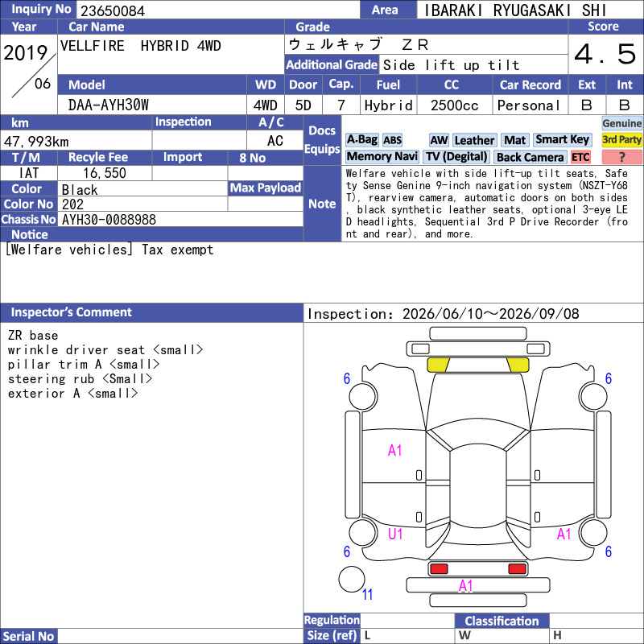Select the Leather equipment badge

coord(474,140)
